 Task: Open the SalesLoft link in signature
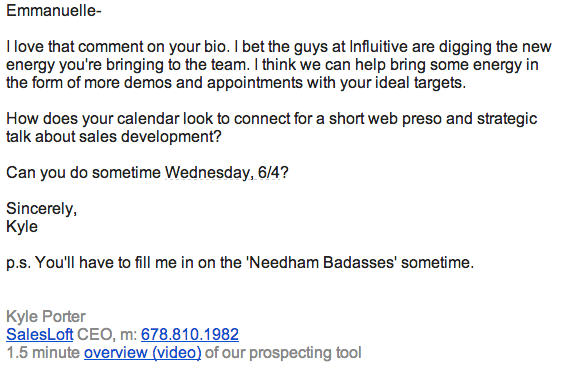[39, 334]
